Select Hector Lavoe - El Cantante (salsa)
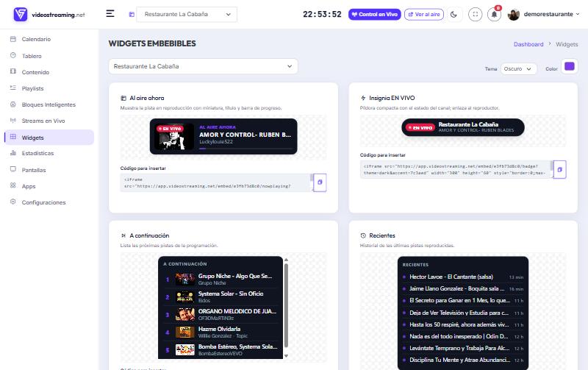 (x=463, y=277)
